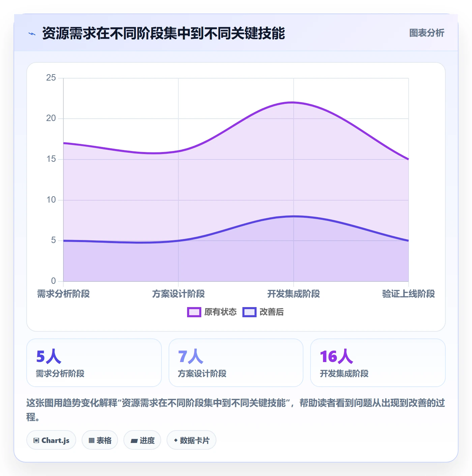Click the diamond icon in the 数据卡片 tag
The height and width of the screenshot is (476, 472).
pos(176,440)
